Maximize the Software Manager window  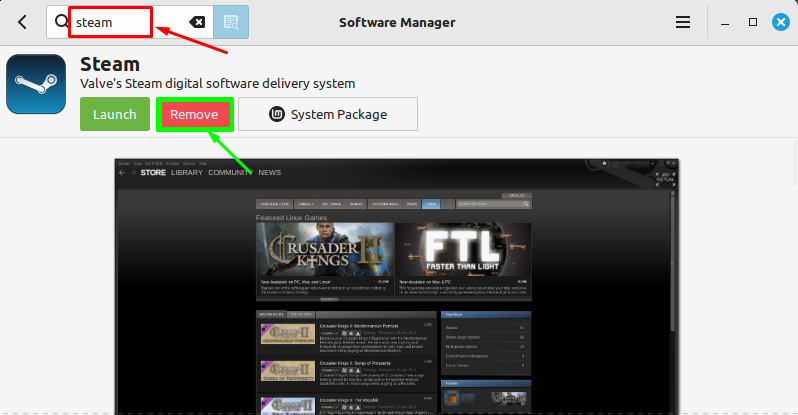tap(753, 22)
